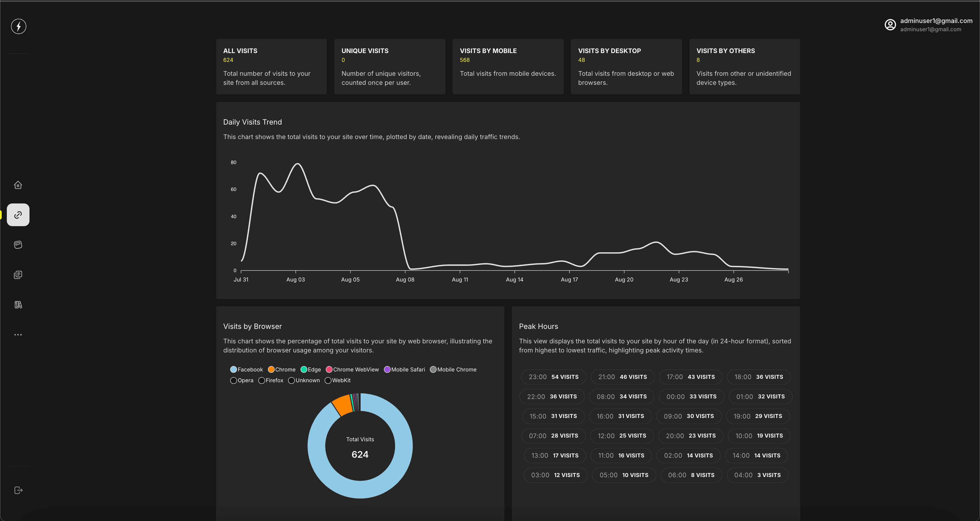Click the 21:00 46 VISITS chip

click(622, 377)
